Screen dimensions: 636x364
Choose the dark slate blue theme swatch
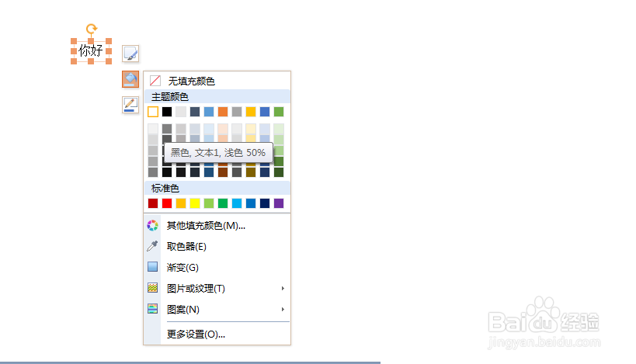(x=195, y=112)
